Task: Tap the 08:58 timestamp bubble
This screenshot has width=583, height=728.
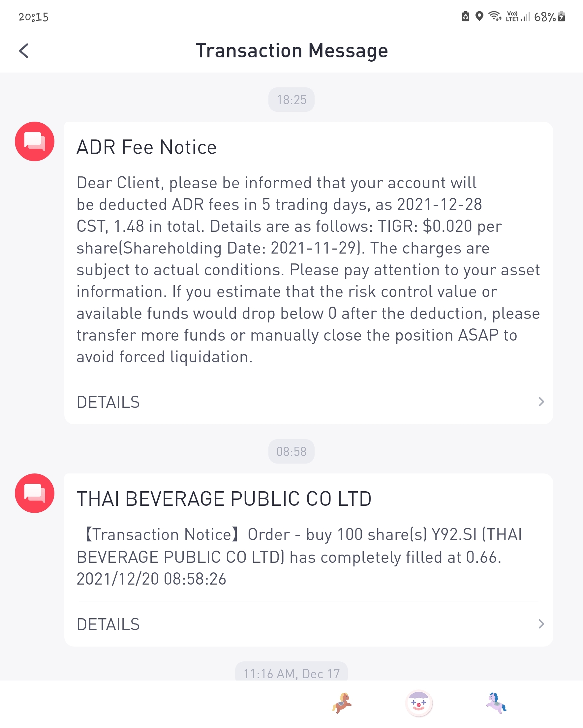Action: point(291,451)
